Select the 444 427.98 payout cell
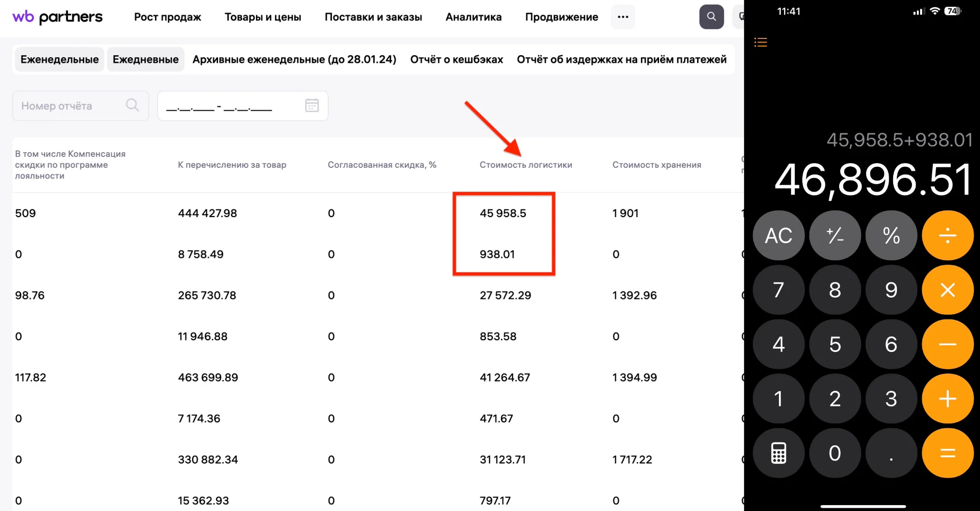This screenshot has width=980, height=511. point(208,213)
